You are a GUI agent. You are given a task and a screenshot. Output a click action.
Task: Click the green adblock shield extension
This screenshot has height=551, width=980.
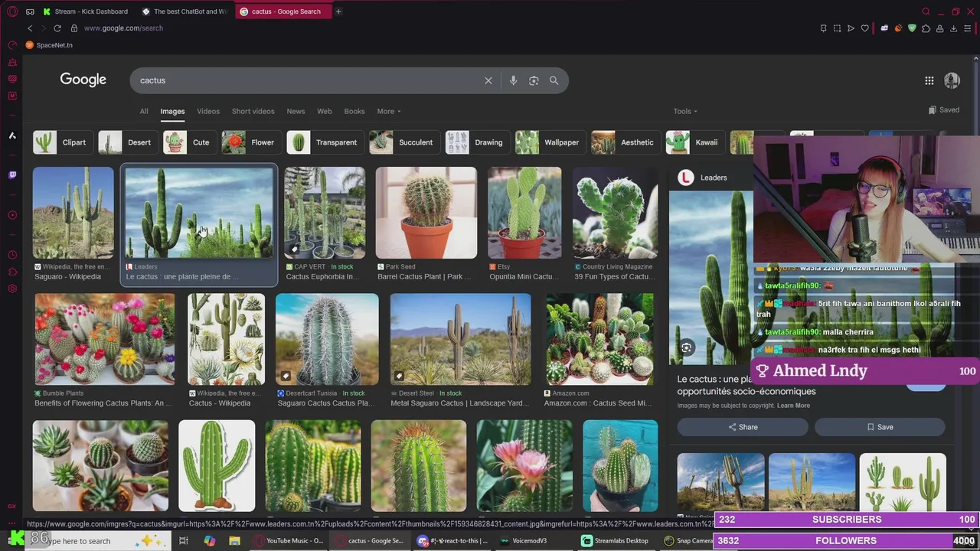912,28
